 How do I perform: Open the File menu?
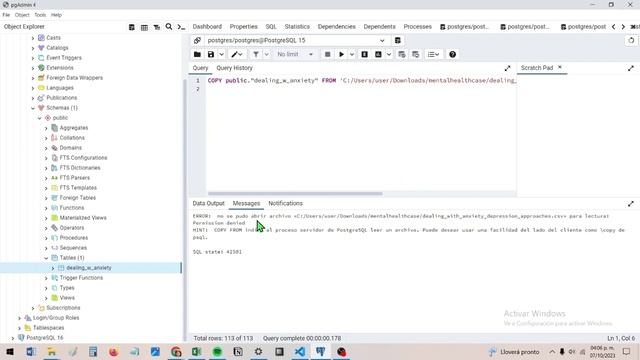click(x=6, y=15)
